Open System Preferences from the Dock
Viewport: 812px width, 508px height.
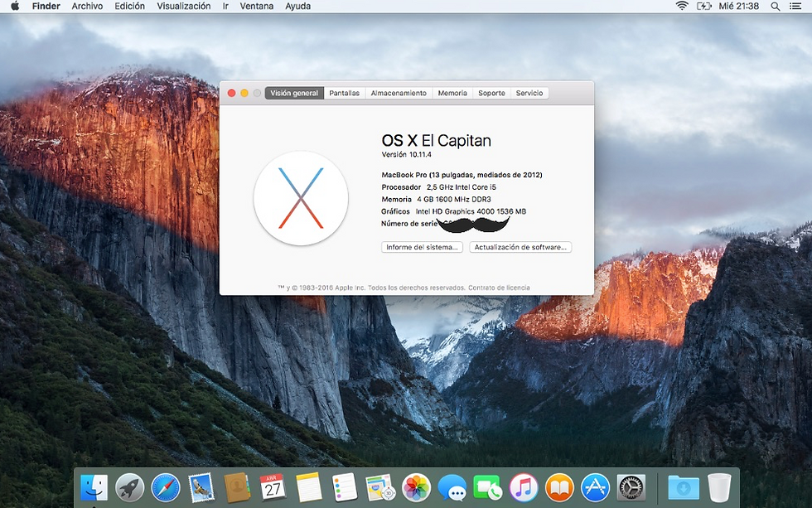630,487
